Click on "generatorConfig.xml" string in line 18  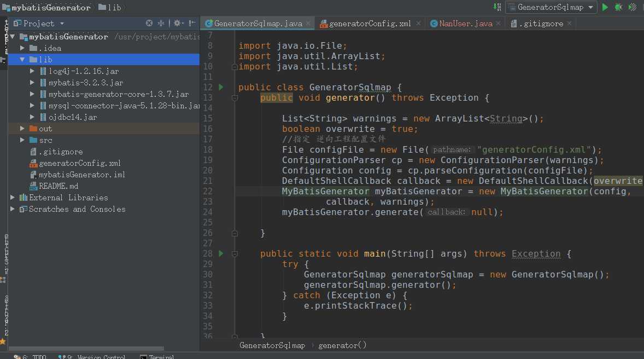[534, 150]
